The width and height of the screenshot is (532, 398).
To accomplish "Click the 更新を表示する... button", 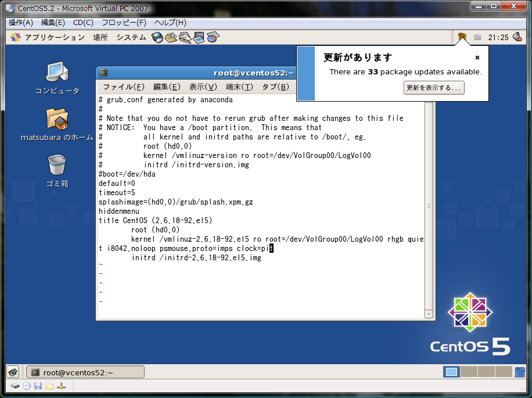I will click(434, 88).
